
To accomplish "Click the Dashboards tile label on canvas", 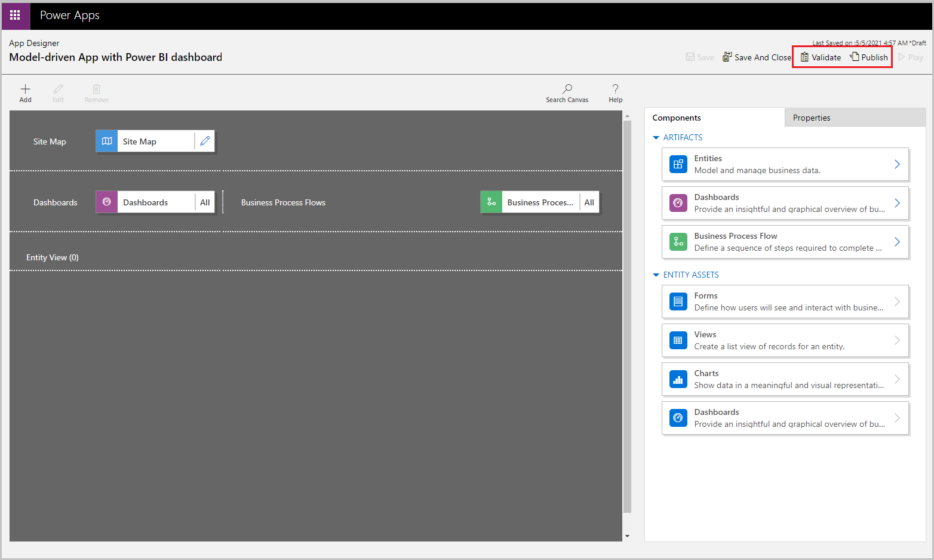I will click(x=145, y=202).
